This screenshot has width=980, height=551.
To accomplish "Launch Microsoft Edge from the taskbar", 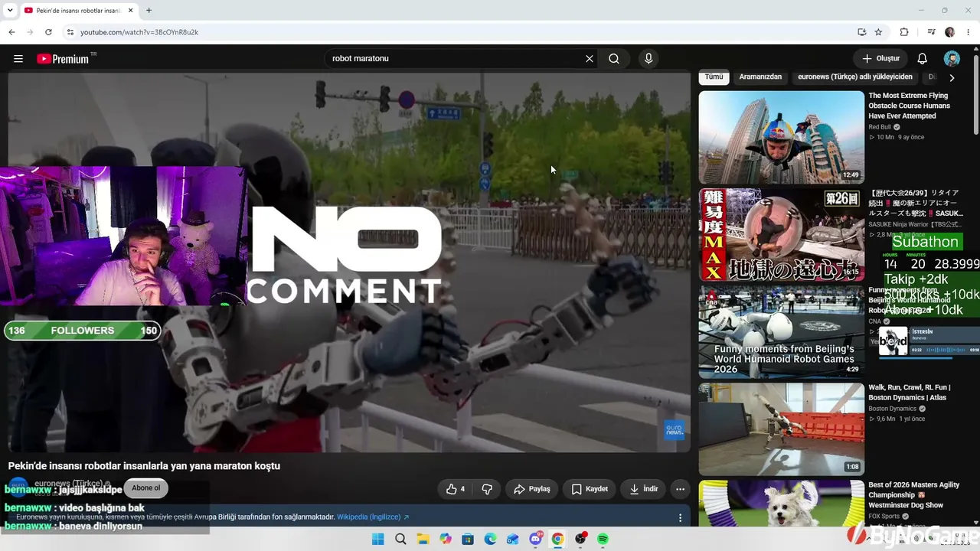I will point(490,540).
